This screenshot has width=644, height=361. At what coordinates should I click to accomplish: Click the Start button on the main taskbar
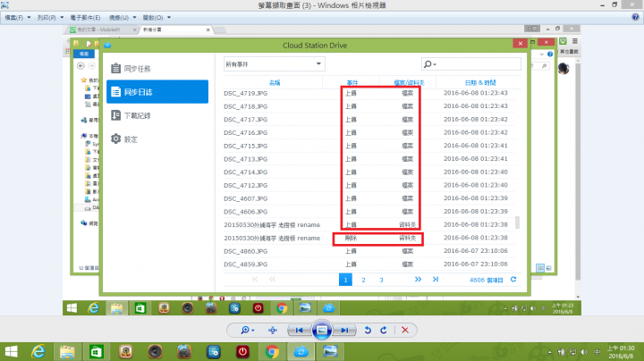point(11,351)
